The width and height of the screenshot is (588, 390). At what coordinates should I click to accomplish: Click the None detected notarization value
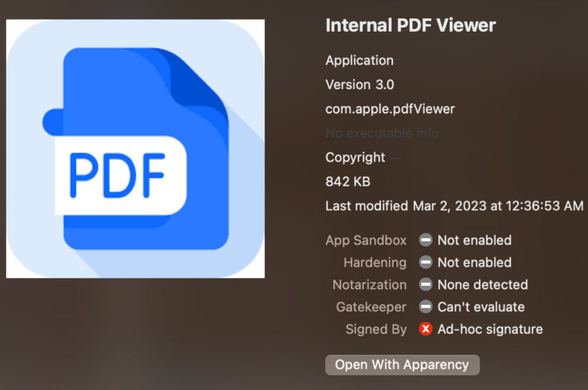[x=482, y=285]
